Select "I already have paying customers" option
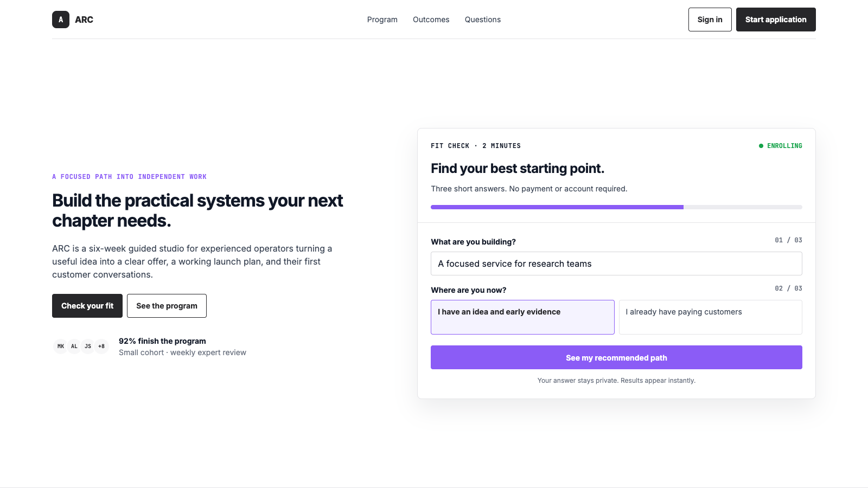This screenshot has height=488, width=868. click(711, 317)
